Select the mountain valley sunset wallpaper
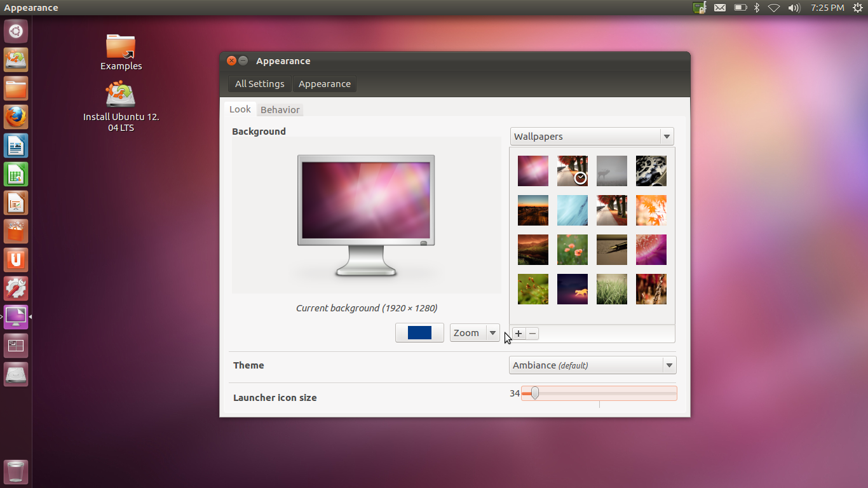This screenshot has height=488, width=868. click(x=533, y=250)
